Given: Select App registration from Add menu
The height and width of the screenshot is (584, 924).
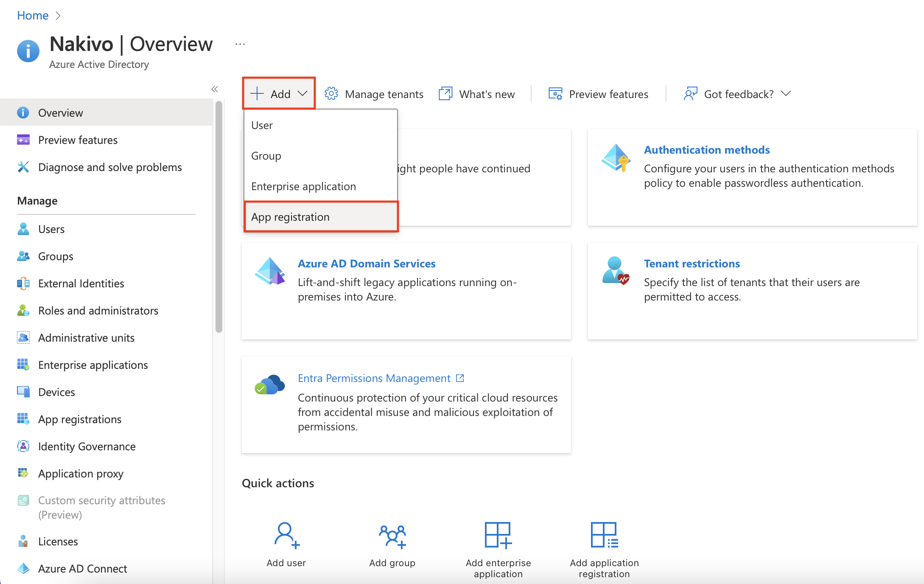Looking at the screenshot, I should (291, 217).
